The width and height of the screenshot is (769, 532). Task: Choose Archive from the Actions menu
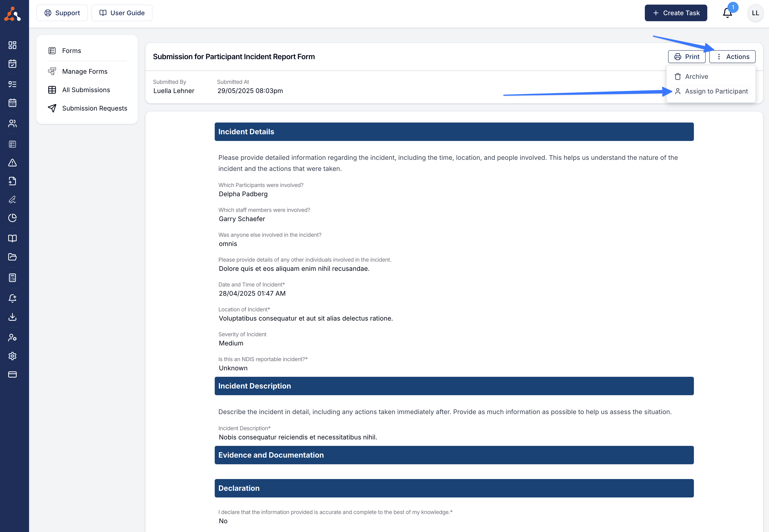pyautogui.click(x=711, y=76)
